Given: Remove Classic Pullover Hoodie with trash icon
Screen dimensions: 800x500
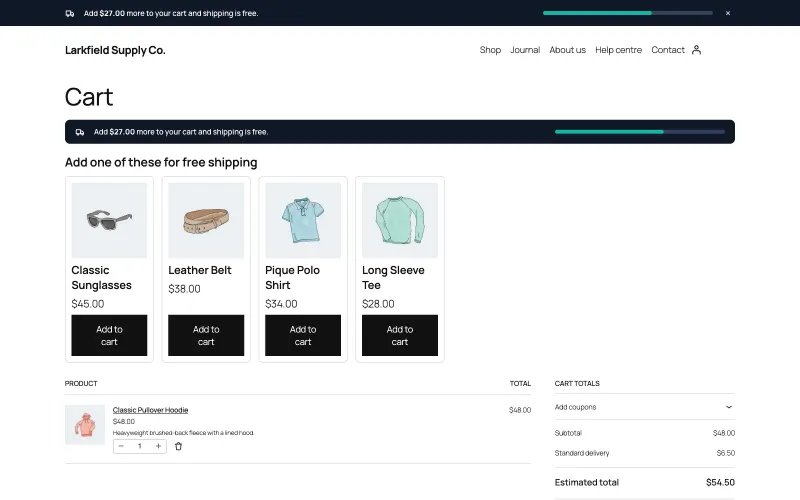Looking at the screenshot, I should 179,446.
